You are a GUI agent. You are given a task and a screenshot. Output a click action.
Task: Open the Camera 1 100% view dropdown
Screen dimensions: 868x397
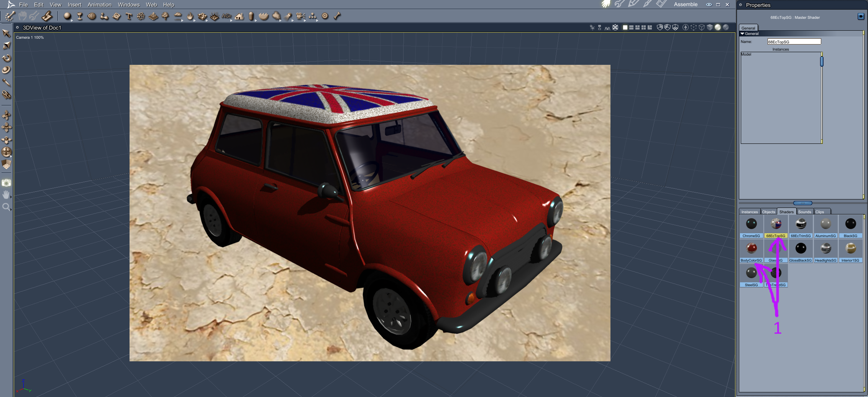pos(30,38)
